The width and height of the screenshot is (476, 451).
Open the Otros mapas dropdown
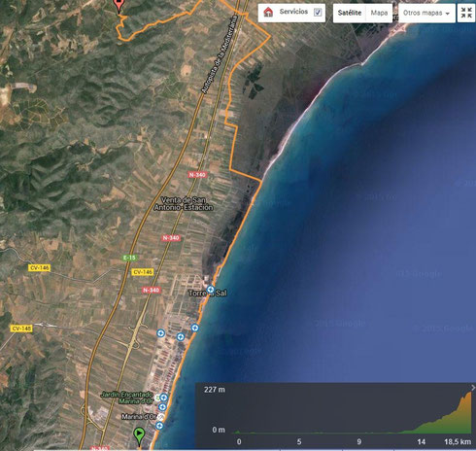tap(426, 13)
